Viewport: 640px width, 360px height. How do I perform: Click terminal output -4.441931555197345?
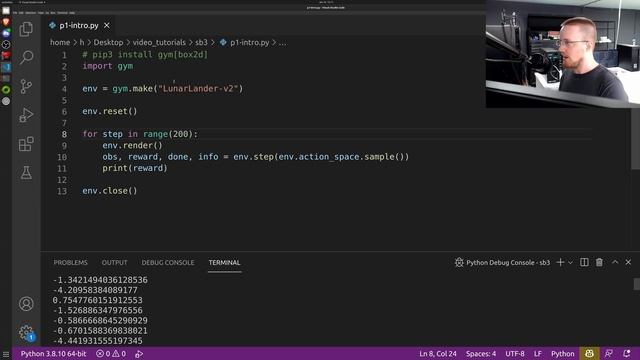tap(98, 341)
